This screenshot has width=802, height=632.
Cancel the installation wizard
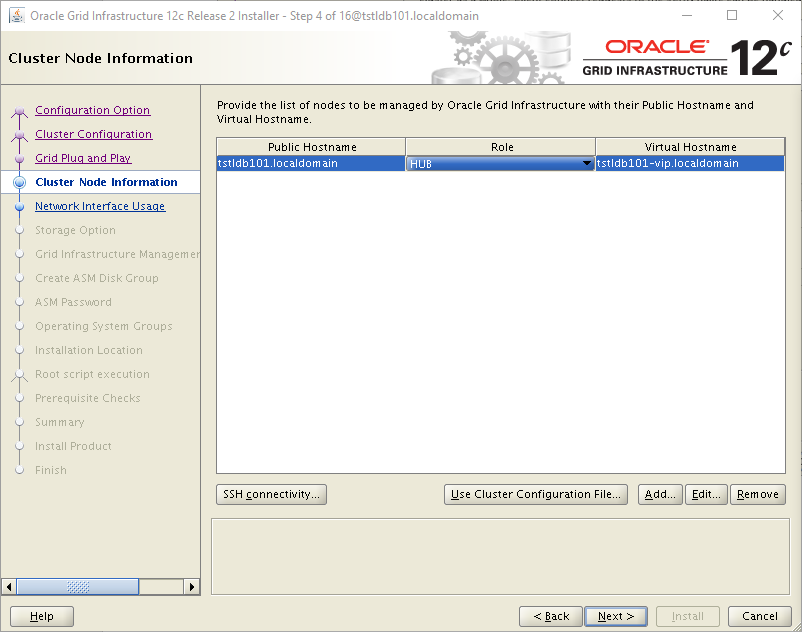point(760,616)
